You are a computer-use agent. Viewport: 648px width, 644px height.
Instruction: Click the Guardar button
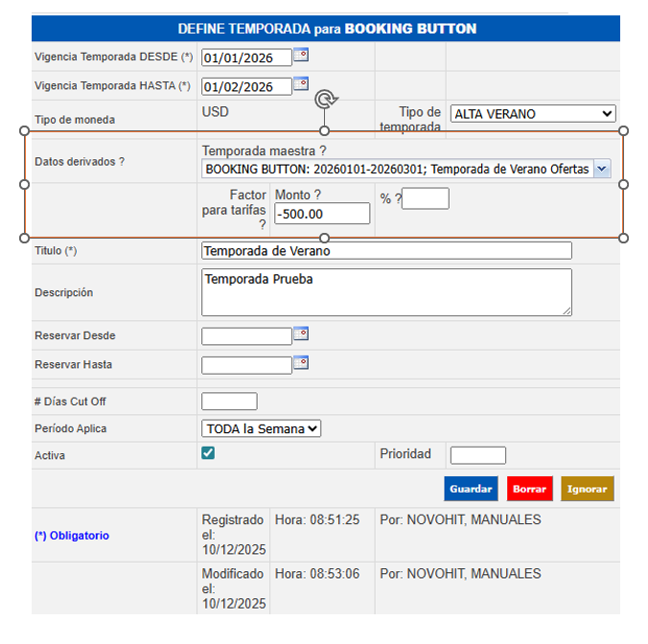coord(471,489)
